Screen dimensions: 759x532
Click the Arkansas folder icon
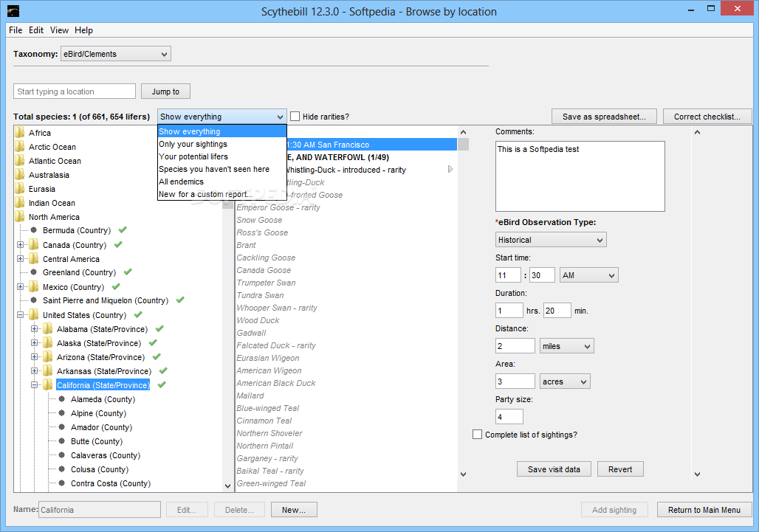click(47, 371)
